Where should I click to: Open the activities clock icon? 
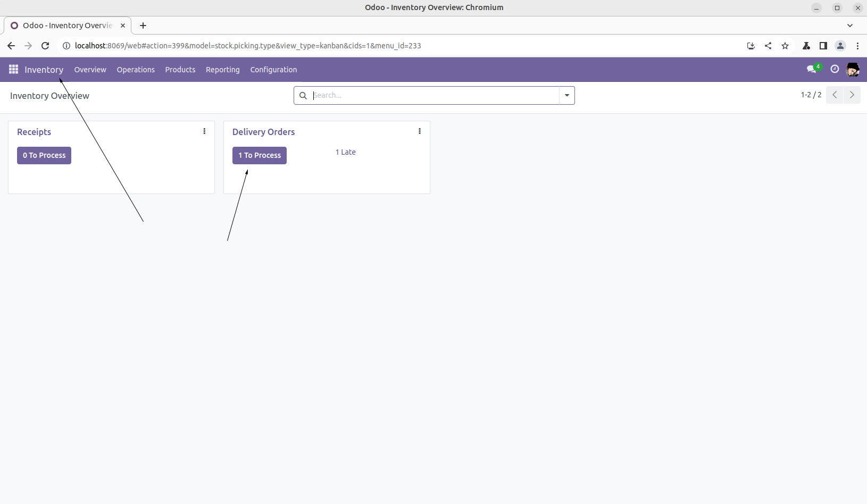click(835, 69)
